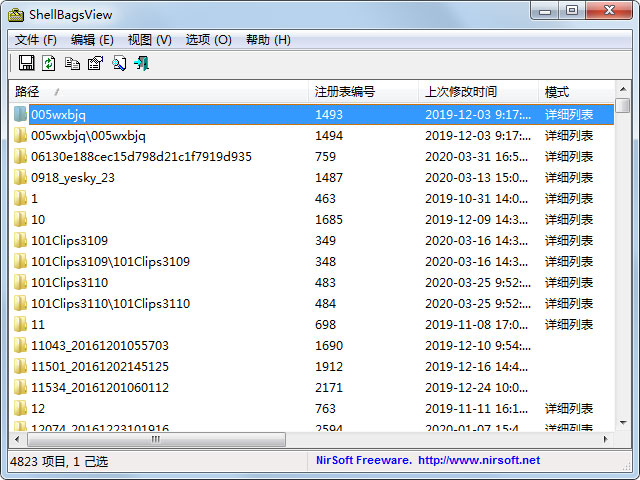Click the folder icon beside 101Clips3109
640x480 pixels.
(x=20, y=241)
